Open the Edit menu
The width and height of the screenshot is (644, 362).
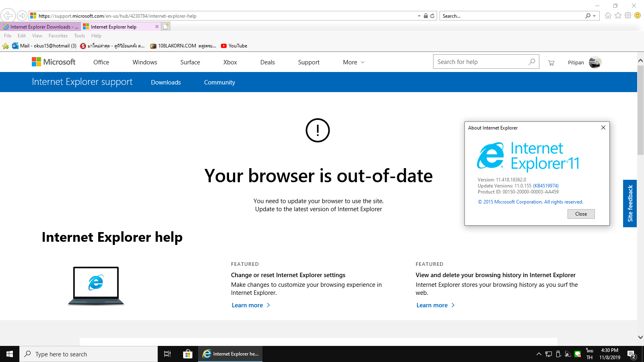point(22,36)
